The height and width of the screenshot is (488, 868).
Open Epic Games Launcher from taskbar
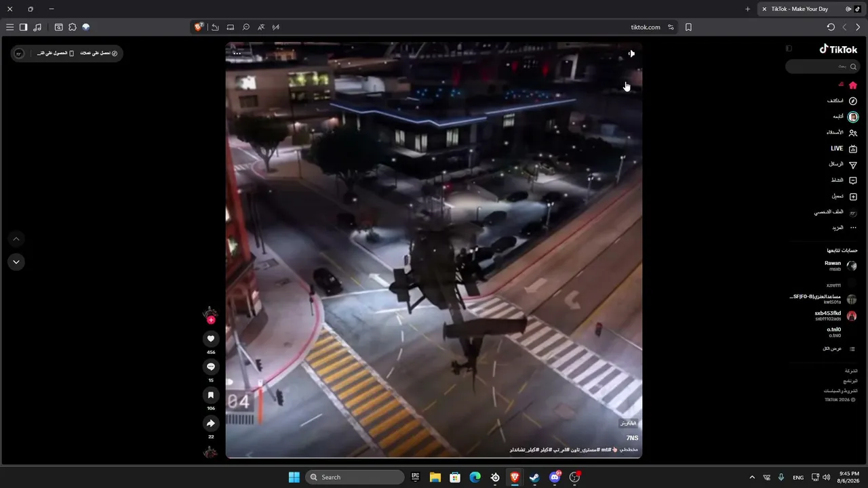pyautogui.click(x=415, y=477)
